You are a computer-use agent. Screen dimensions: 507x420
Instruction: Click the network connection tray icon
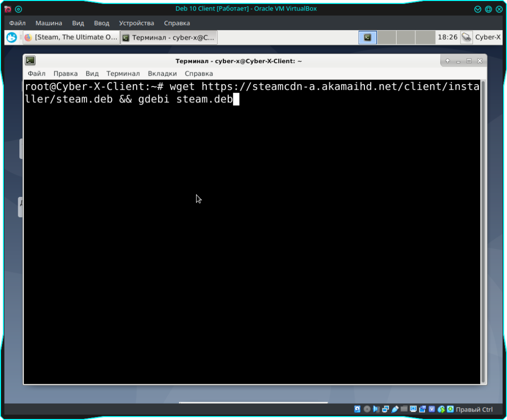(466, 38)
